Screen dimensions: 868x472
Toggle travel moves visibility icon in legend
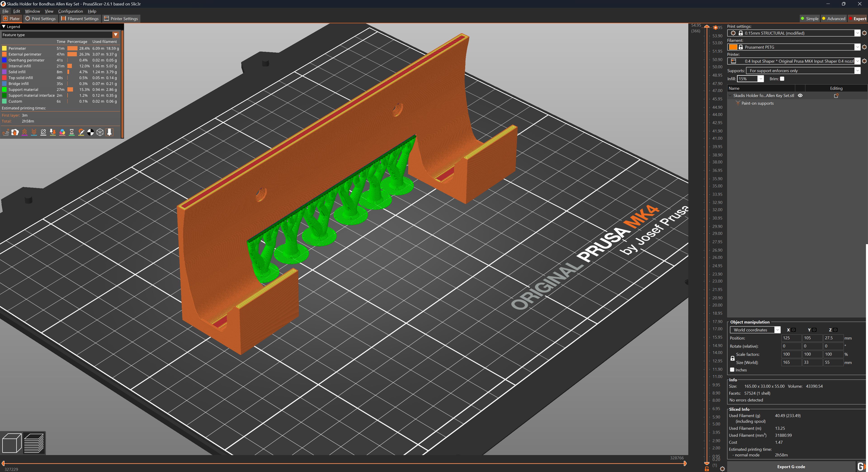click(x=6, y=132)
